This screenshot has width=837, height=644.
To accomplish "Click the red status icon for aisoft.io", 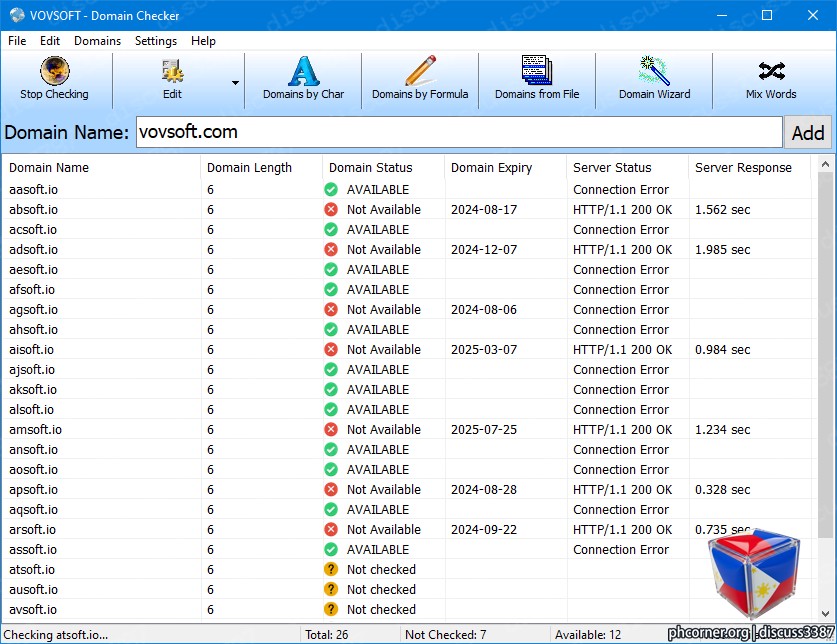I will (x=331, y=349).
